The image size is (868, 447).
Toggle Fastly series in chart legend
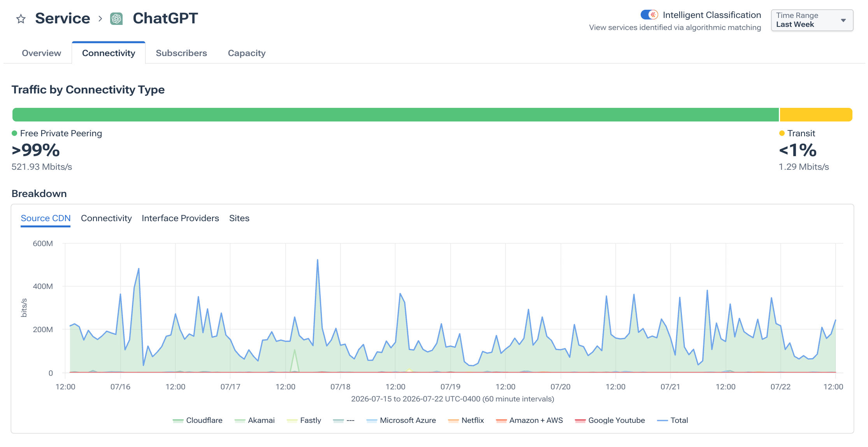(x=304, y=420)
